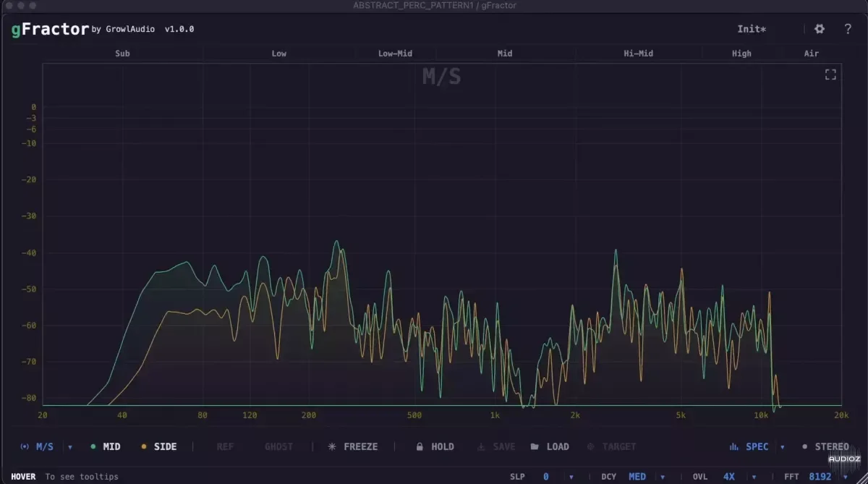Image resolution: width=868 pixels, height=484 pixels.
Task: Click the -40 dB axis label
Action: coord(29,252)
